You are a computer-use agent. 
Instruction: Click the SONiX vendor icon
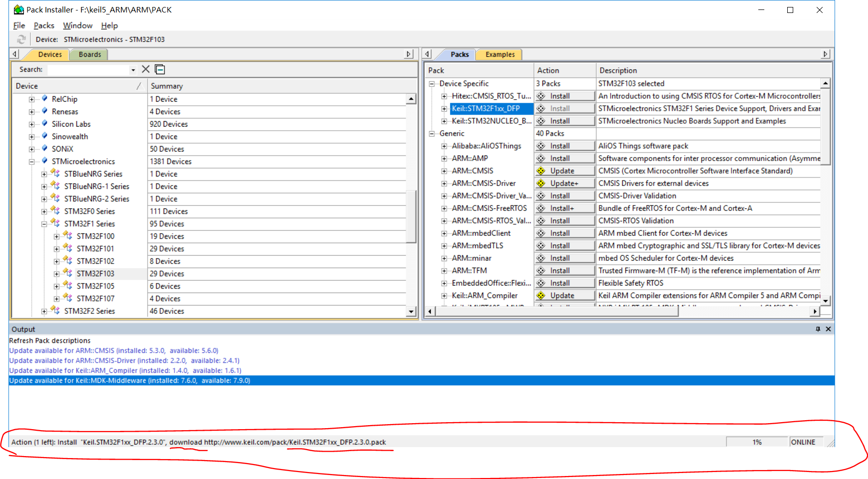click(44, 149)
